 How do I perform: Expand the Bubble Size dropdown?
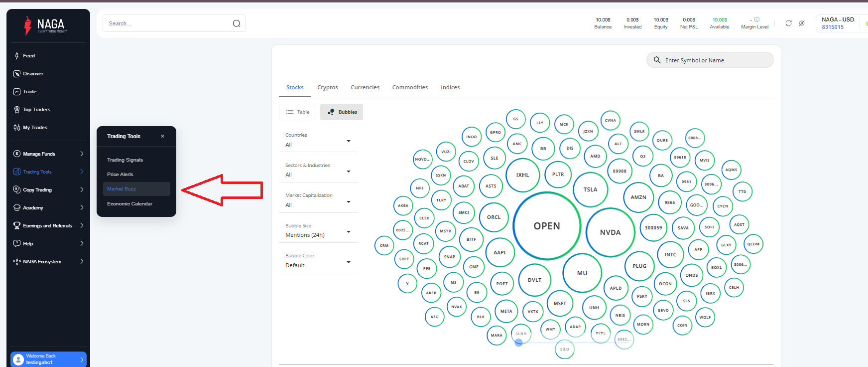318,231
